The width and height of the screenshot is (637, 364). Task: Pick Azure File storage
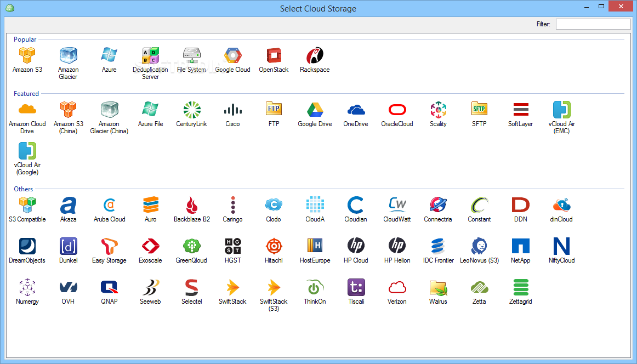point(150,109)
